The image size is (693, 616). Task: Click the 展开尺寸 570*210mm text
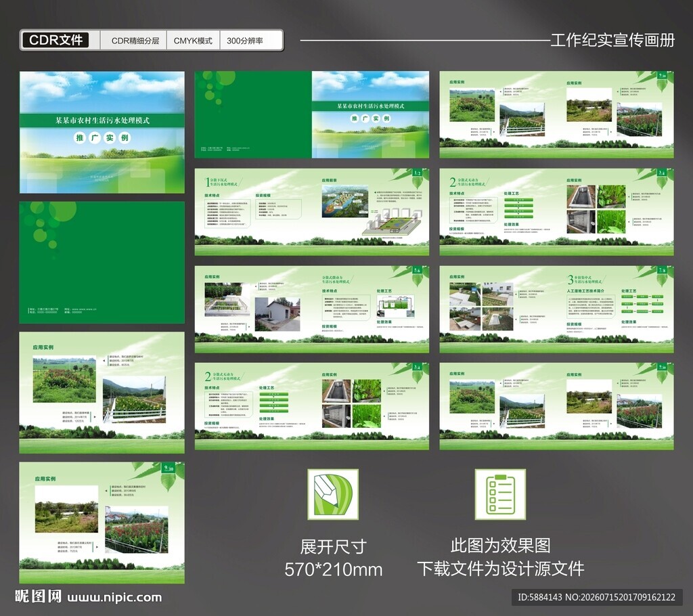point(334,558)
